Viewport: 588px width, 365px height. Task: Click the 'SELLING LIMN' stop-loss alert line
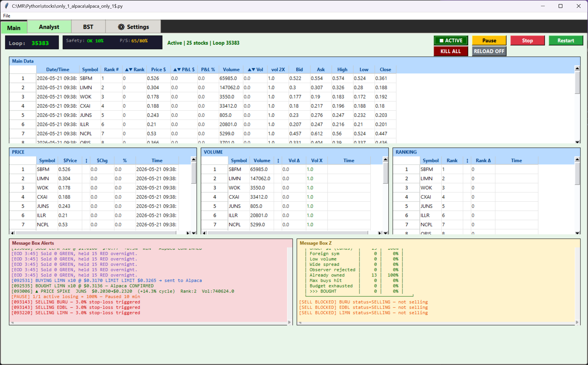[x=76, y=313]
